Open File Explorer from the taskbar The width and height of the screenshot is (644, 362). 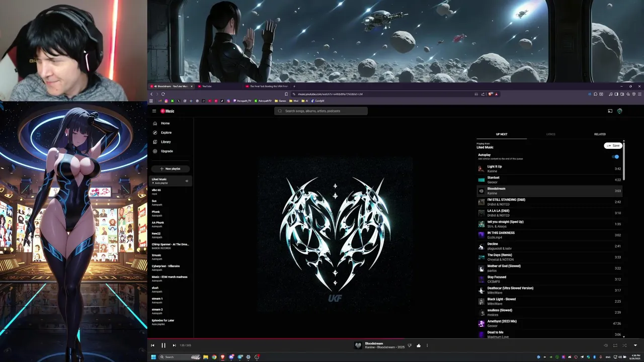tap(205, 357)
